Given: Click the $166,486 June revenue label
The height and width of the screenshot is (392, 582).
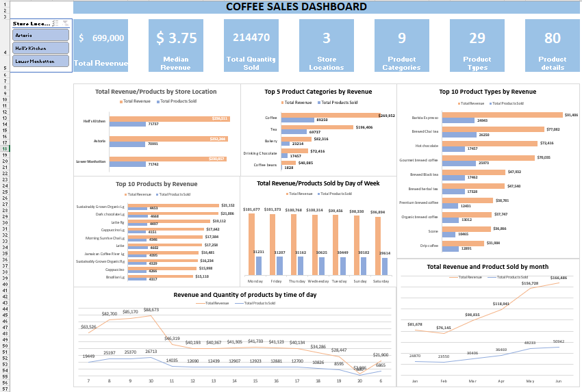Looking at the screenshot, I should pos(559,278).
